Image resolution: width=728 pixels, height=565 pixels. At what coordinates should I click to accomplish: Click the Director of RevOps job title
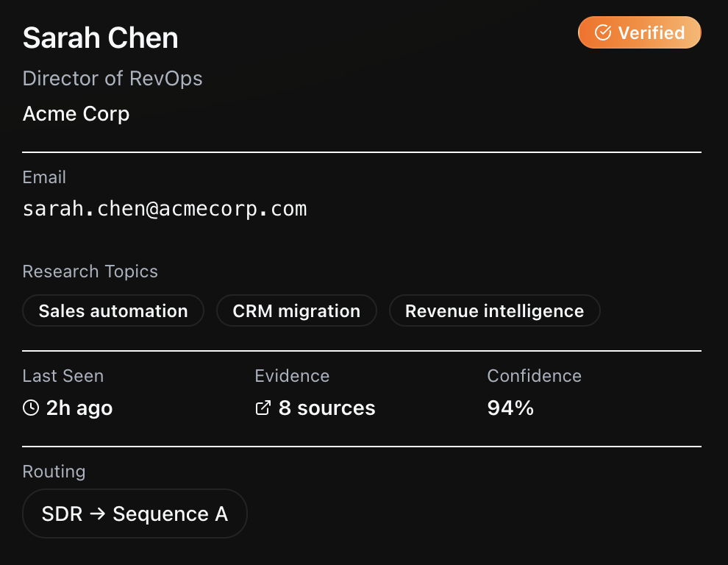113,79
